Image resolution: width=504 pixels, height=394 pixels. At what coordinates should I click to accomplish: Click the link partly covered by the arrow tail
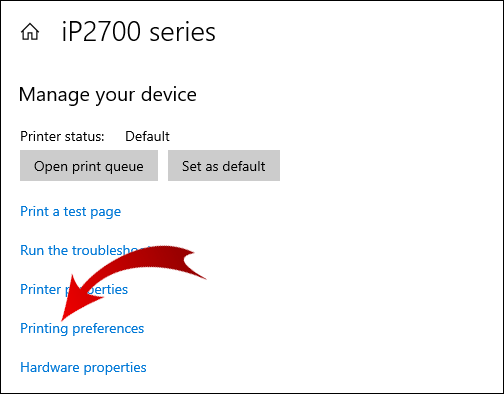point(83,250)
